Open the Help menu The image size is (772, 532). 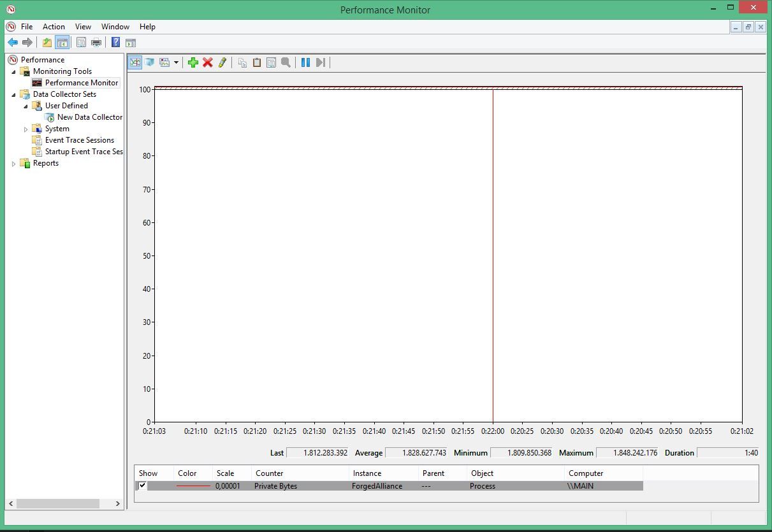[147, 27]
